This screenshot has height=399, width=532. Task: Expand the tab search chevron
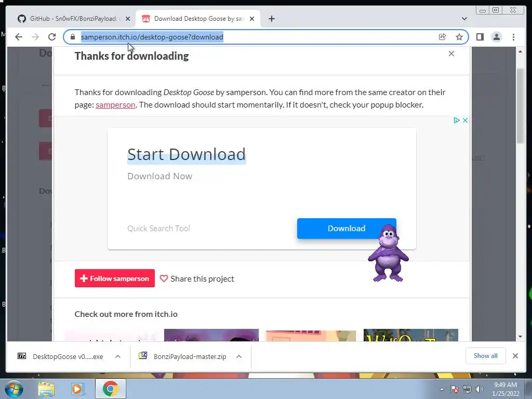point(464,19)
